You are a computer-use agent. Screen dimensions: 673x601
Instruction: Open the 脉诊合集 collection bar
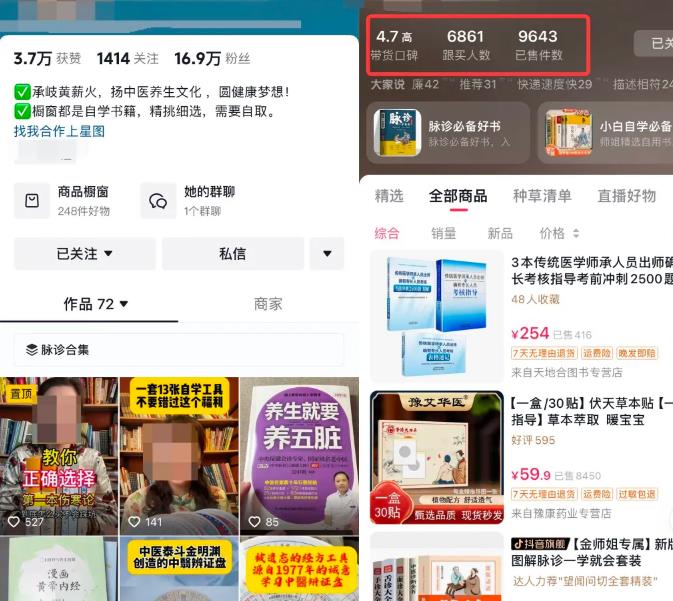179,350
